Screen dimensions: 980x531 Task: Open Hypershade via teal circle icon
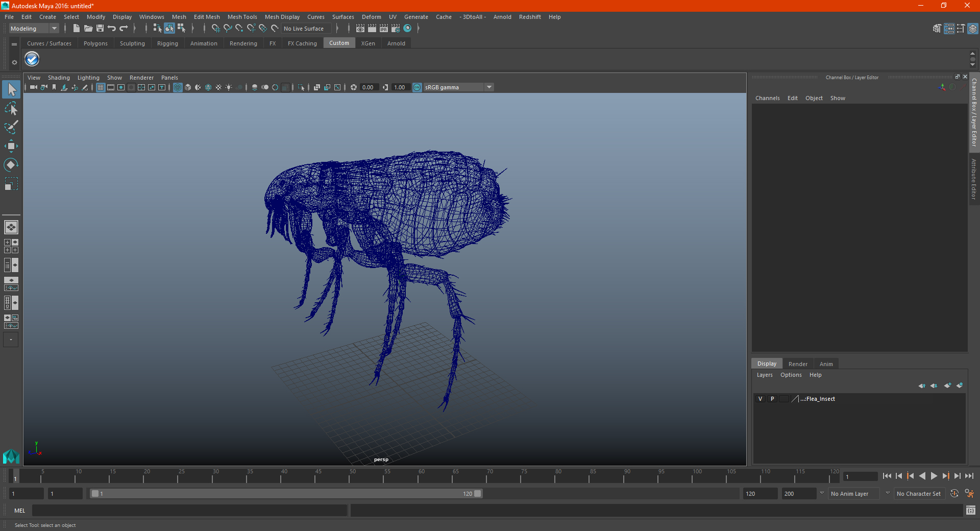pyautogui.click(x=407, y=29)
